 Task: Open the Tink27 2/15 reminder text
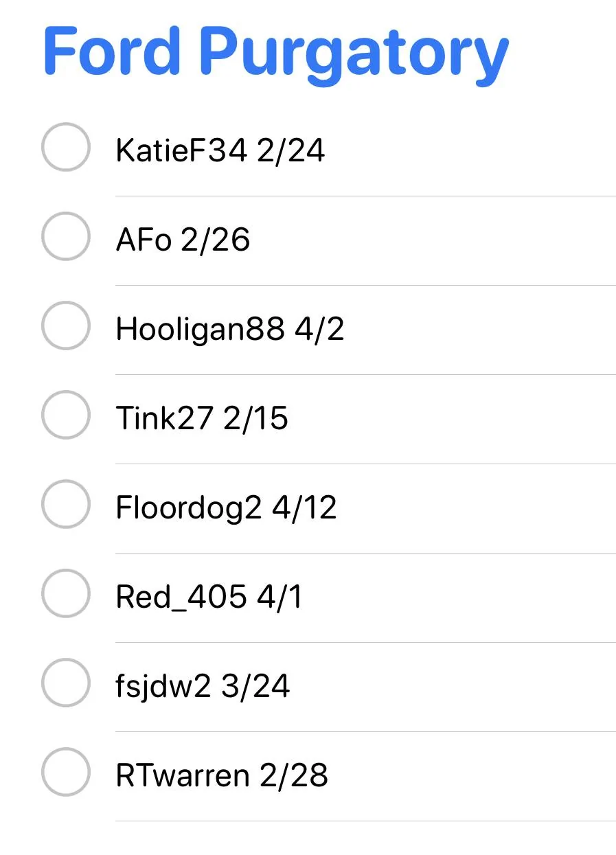click(202, 418)
